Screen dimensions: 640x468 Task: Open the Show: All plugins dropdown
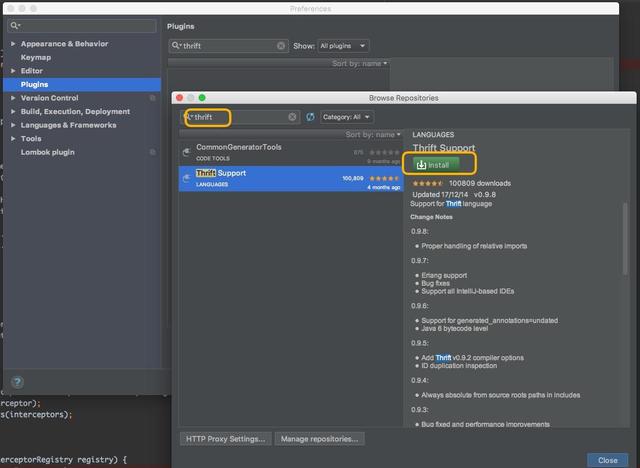point(343,46)
